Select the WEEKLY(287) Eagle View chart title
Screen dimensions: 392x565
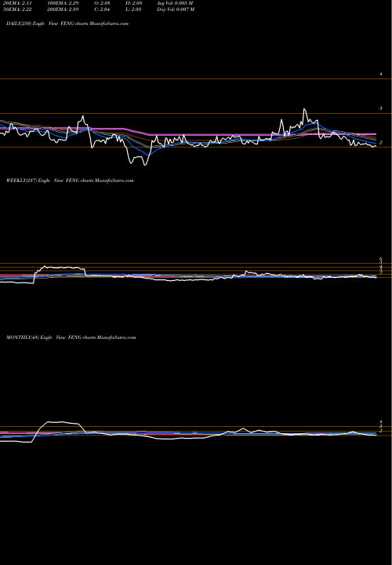coord(70,180)
